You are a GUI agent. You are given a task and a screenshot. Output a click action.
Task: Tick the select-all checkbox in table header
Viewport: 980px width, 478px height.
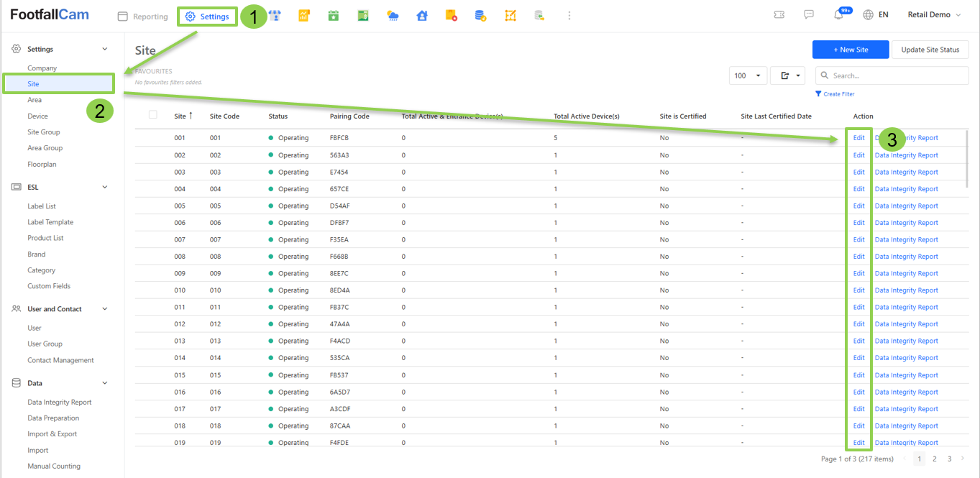[x=152, y=115]
